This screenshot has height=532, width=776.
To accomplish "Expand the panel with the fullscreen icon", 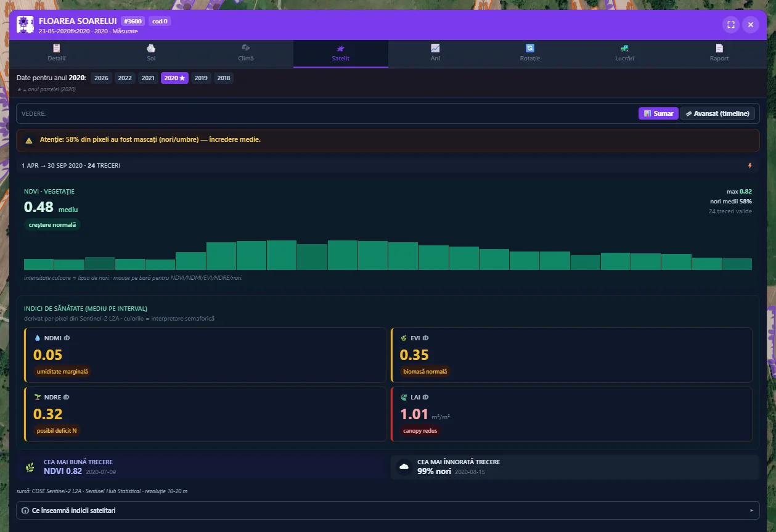I will [x=730, y=25].
